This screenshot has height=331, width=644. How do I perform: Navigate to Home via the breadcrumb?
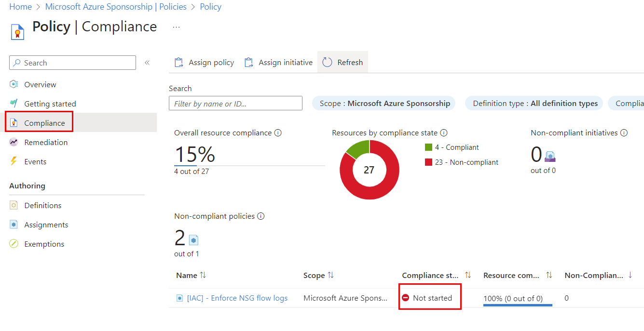[x=20, y=6]
